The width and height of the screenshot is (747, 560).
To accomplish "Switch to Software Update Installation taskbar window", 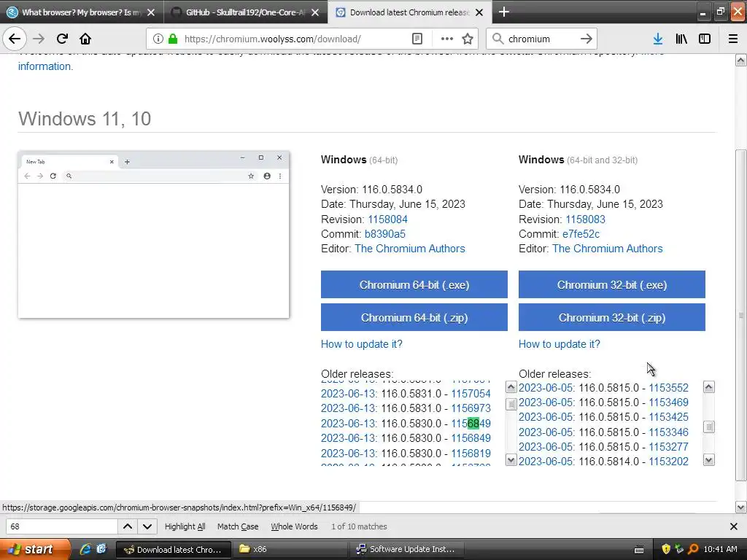I will coord(406,549).
